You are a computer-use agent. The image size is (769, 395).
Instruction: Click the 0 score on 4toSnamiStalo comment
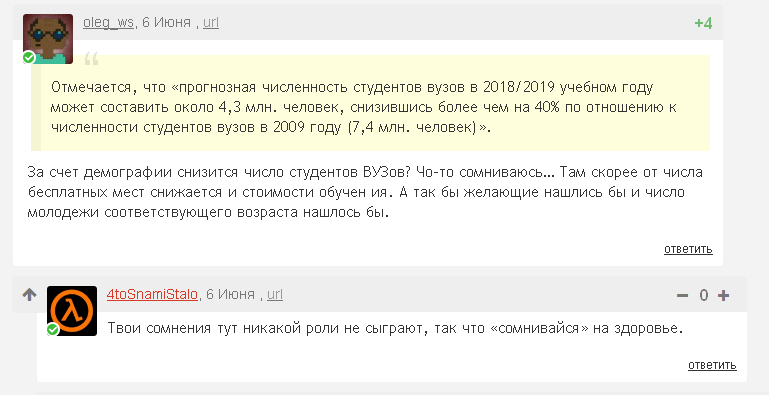(703, 295)
